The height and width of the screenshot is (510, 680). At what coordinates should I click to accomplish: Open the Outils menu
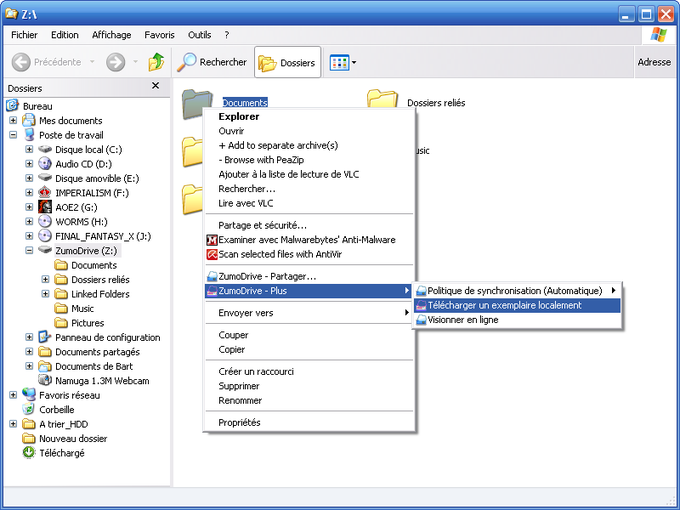point(199,35)
